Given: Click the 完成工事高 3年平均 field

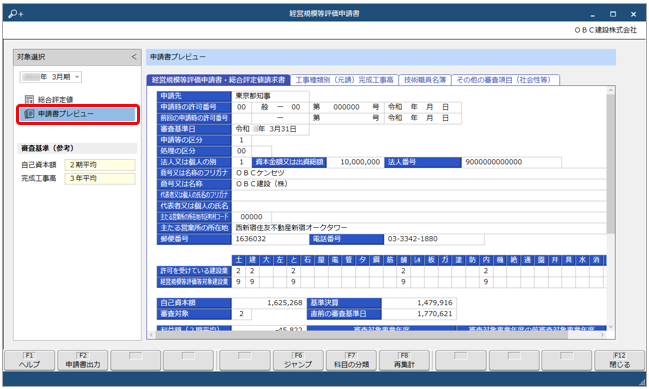Looking at the screenshot, I should [100, 178].
